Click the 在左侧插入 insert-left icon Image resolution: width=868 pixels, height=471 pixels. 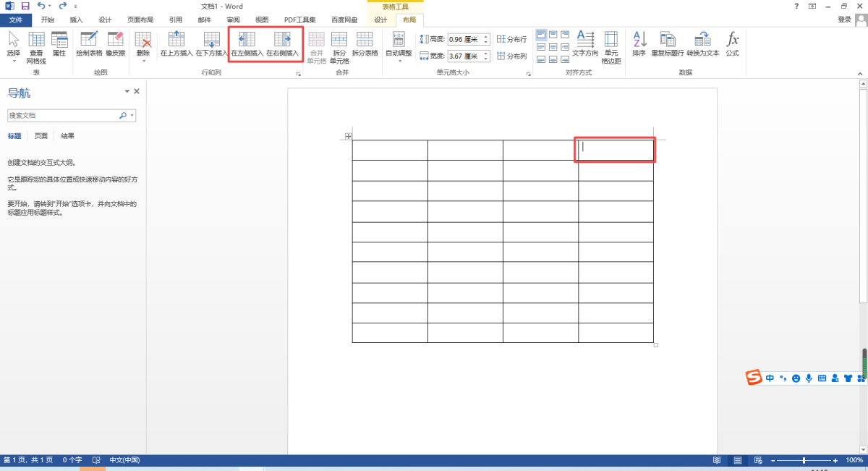pyautogui.click(x=247, y=41)
